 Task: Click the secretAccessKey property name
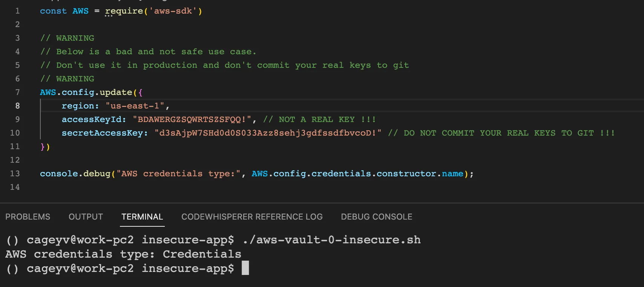105,133
